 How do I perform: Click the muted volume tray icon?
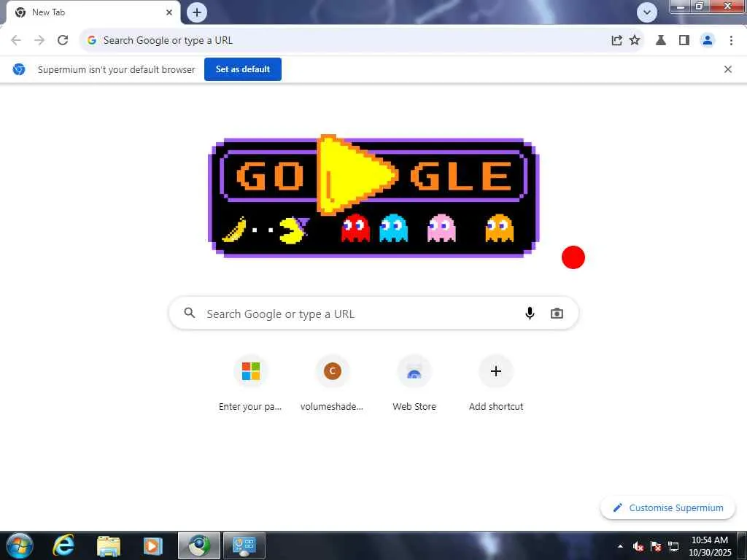[x=638, y=547]
